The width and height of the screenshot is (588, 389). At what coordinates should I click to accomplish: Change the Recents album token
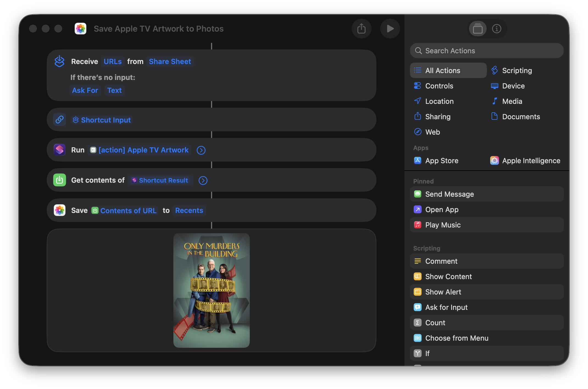(189, 210)
